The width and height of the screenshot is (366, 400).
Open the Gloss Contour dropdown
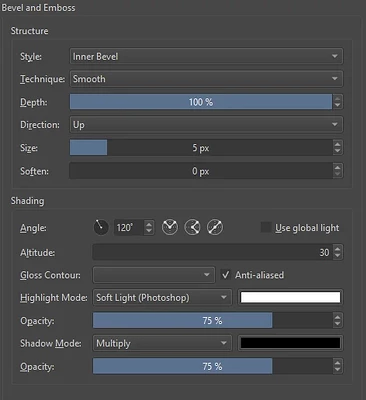click(154, 275)
